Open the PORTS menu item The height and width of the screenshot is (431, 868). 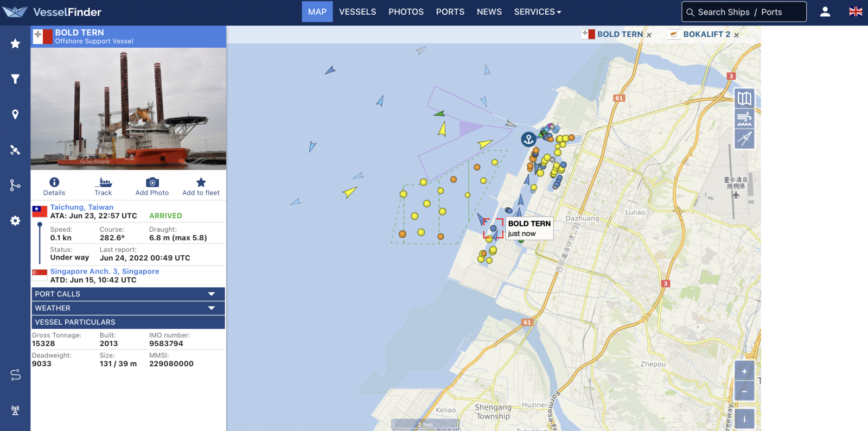click(450, 11)
